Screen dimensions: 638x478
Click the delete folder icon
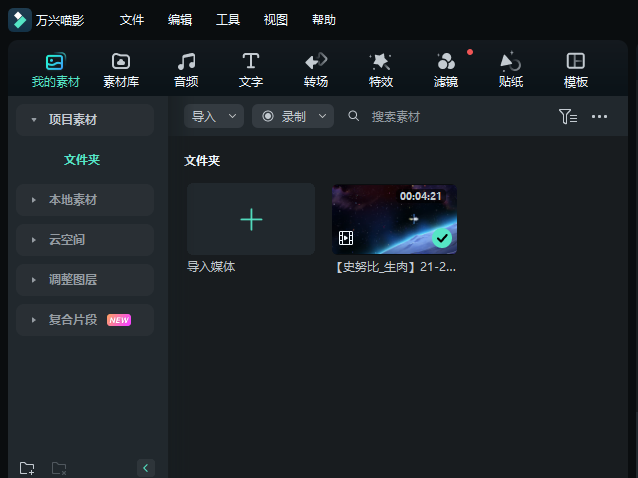coord(59,468)
